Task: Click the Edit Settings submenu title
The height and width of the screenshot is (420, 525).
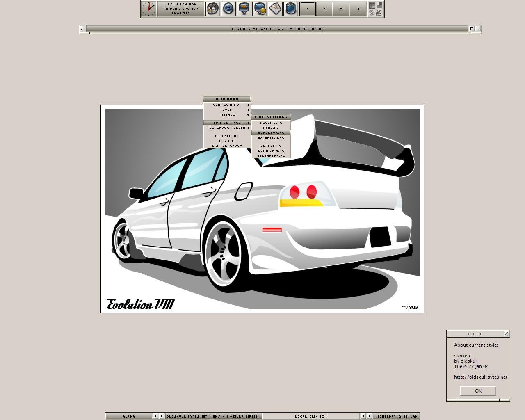Action: tap(271, 117)
